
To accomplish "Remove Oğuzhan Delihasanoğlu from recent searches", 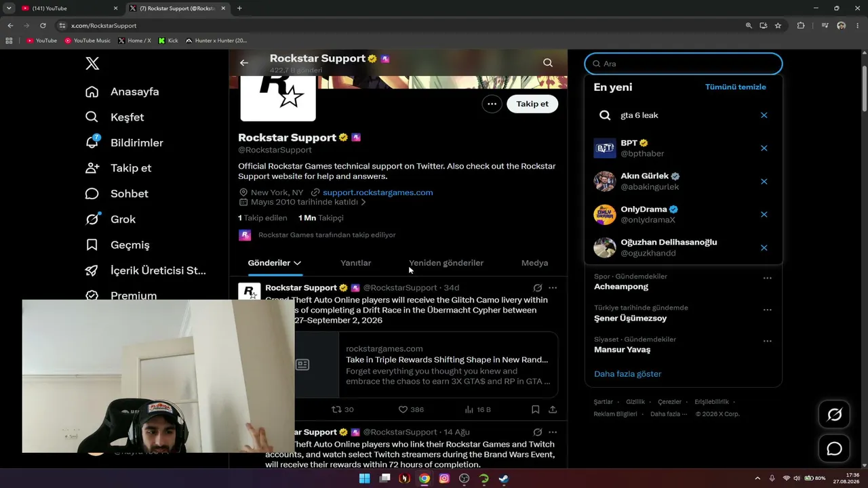I will coord(764,248).
